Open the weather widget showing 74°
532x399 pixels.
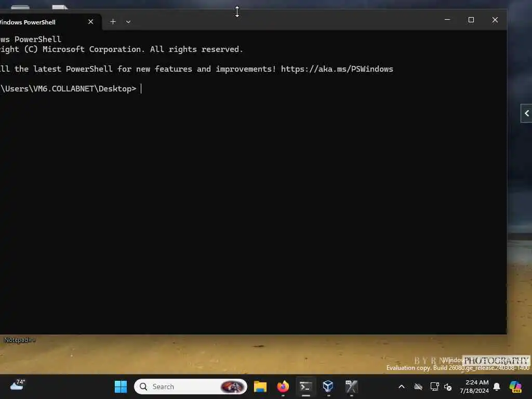[x=18, y=385]
